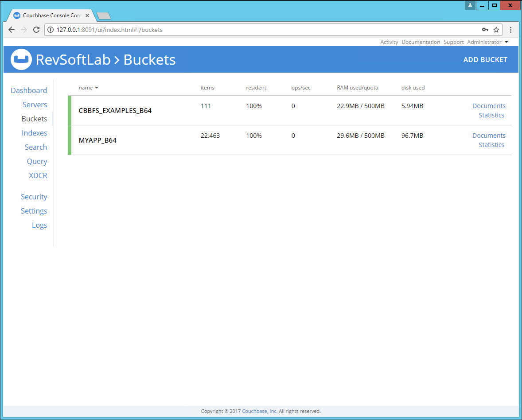Click the browser back arrow
The width and height of the screenshot is (522, 420).
(12, 30)
